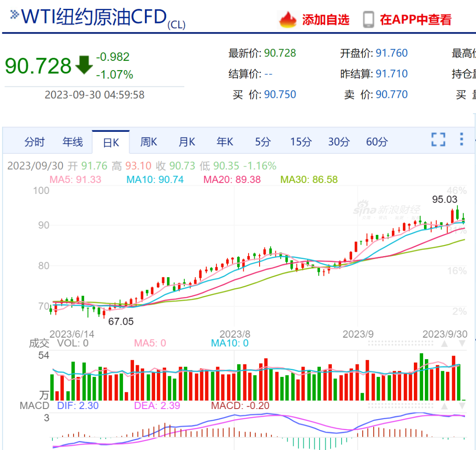The height and width of the screenshot is (450, 476).
Task: Click the MA30: 86.58 legend label
Action: click(309, 179)
